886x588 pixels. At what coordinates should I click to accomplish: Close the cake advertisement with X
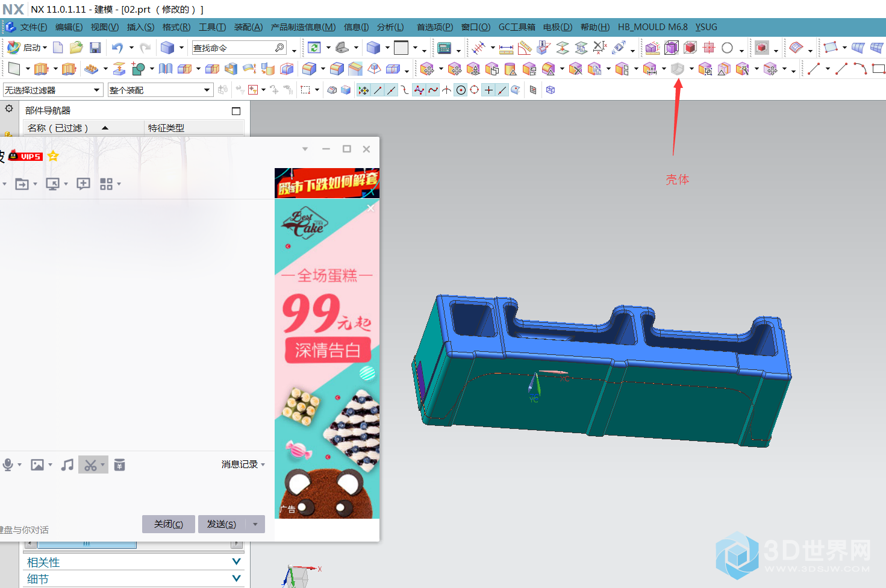click(371, 208)
